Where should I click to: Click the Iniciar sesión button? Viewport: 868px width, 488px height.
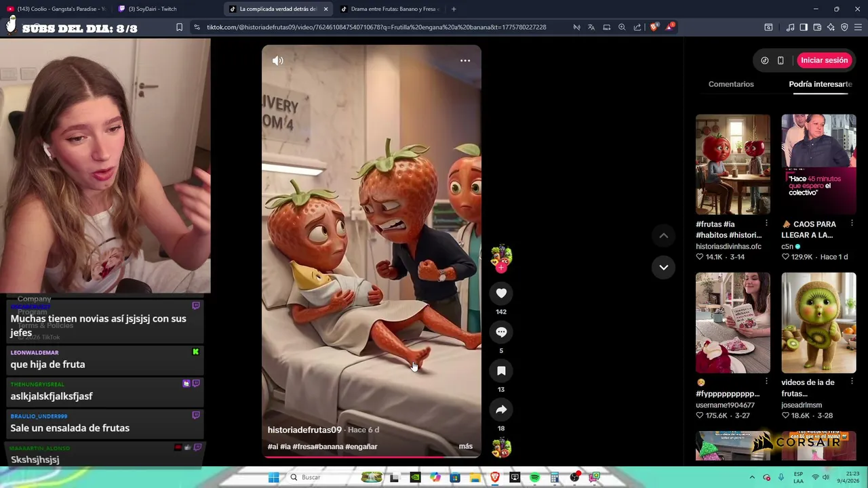click(x=824, y=60)
